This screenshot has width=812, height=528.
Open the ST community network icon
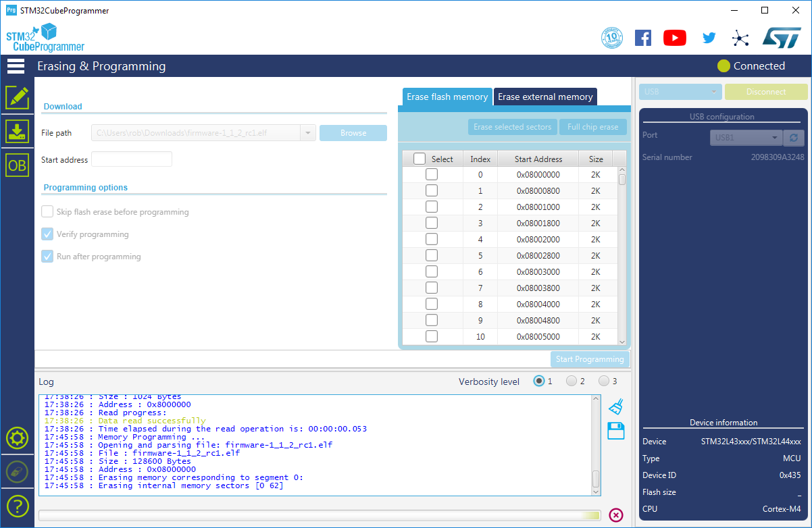click(741, 38)
